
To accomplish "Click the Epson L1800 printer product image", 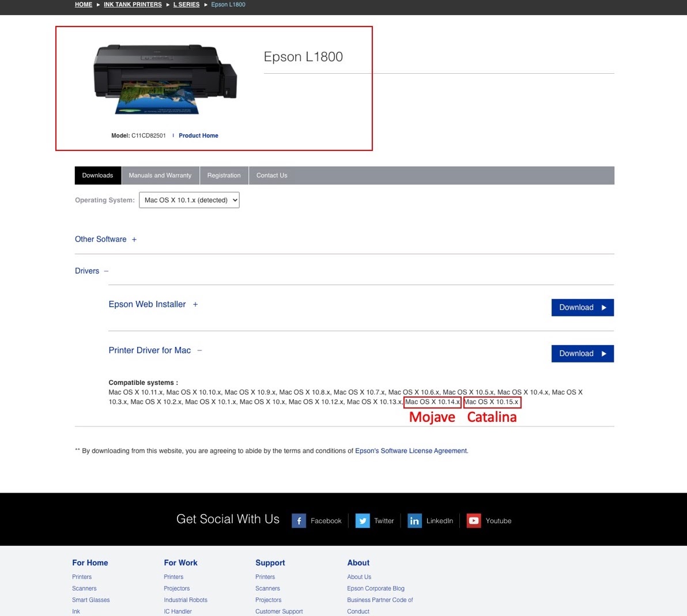I will pos(165,78).
